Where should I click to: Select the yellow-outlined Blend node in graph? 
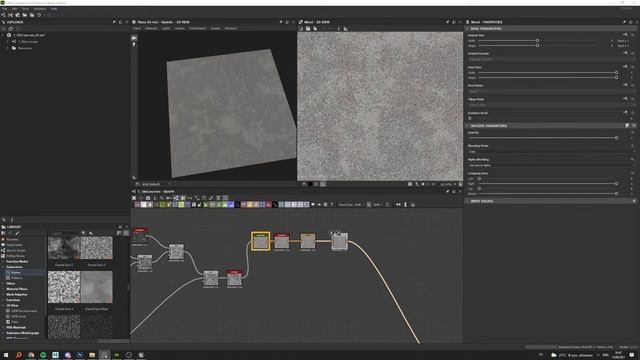tap(260, 241)
